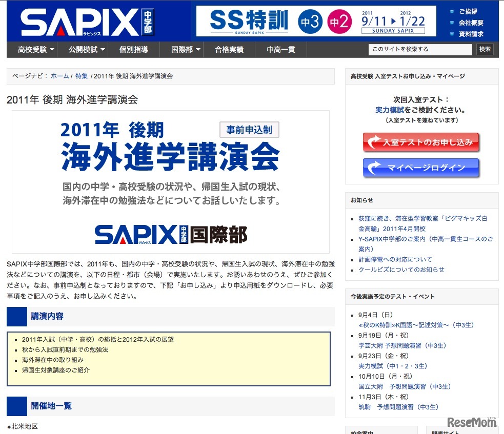Open the 合格実績 navigation item
The image size is (504, 434).
point(229,50)
